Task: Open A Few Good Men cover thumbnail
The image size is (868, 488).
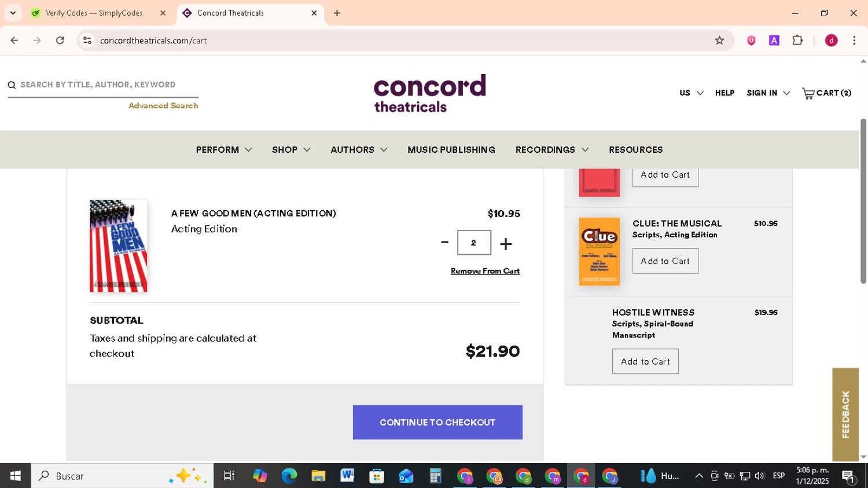Action: [x=118, y=246]
